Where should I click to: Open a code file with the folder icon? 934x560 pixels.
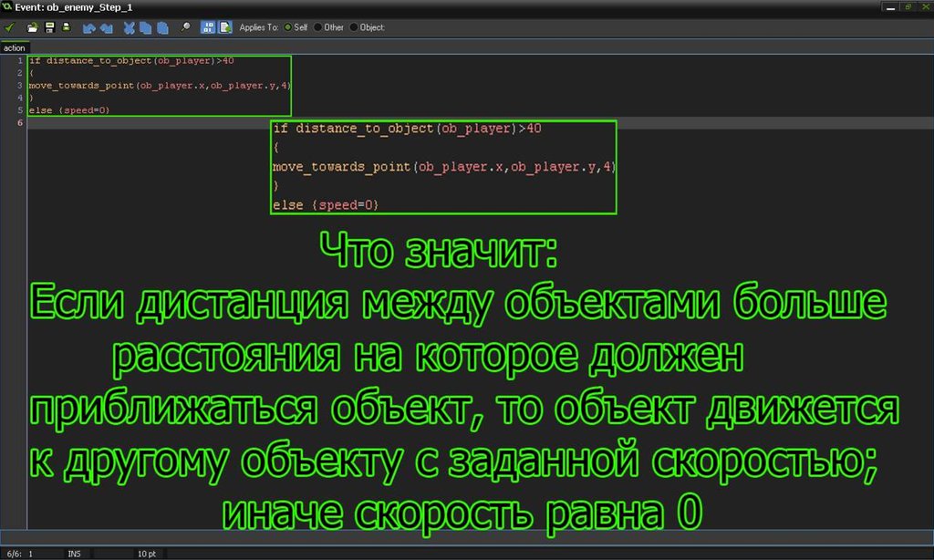[x=33, y=27]
